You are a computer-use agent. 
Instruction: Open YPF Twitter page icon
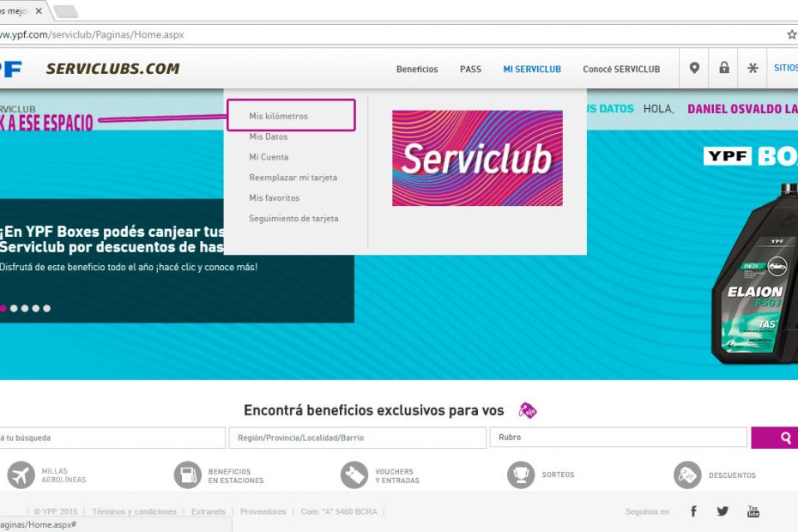pos(722,511)
